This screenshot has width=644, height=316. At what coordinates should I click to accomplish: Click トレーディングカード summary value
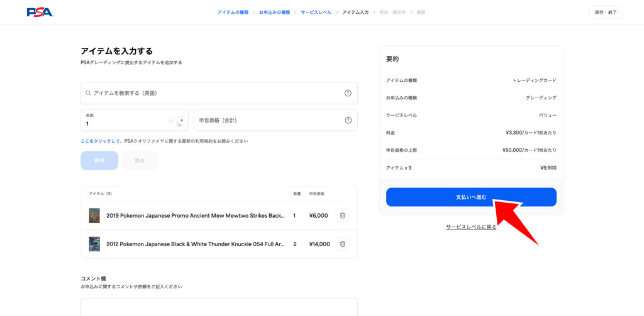(535, 81)
